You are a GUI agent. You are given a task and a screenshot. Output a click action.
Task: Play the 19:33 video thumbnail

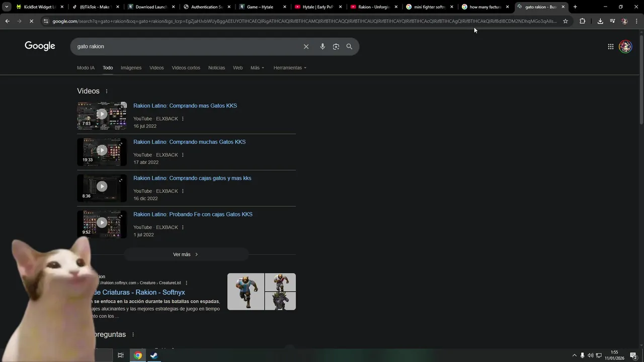coord(102,152)
